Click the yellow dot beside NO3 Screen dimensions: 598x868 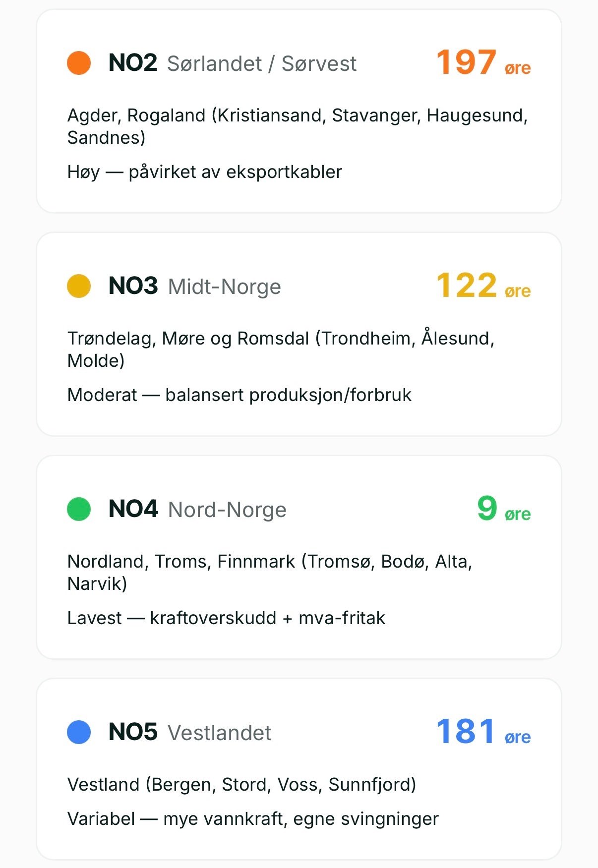79,286
